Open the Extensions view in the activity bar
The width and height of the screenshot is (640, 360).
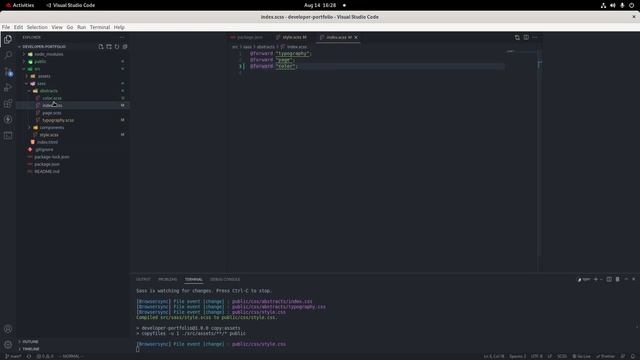[x=8, y=103]
